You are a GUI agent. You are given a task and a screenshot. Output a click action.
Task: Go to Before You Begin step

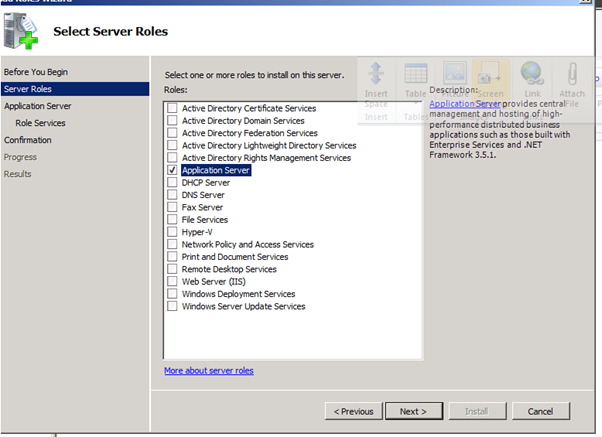[36, 72]
